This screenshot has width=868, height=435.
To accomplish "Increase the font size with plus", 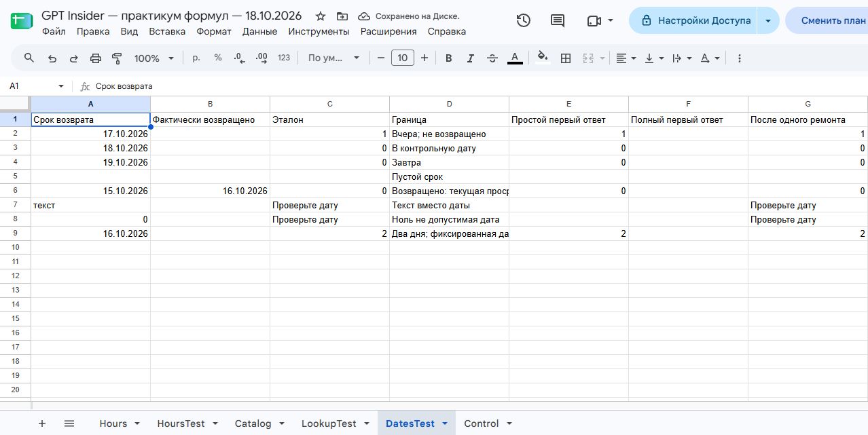I will pos(424,58).
